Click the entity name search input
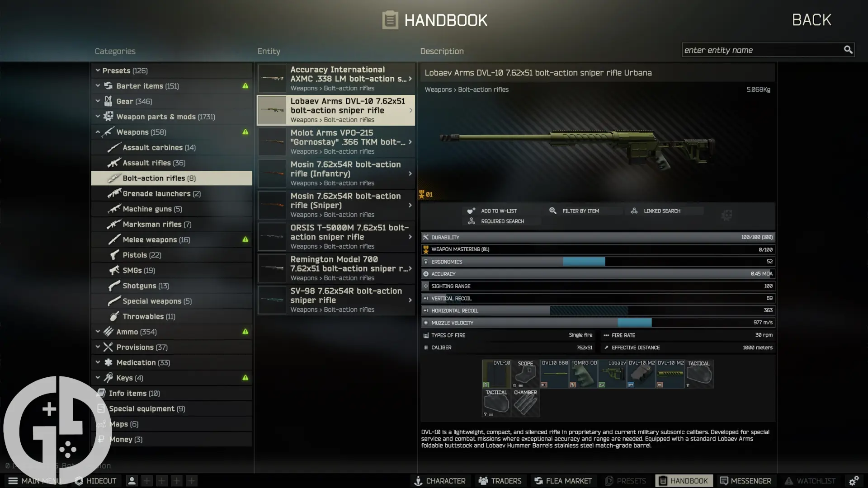 click(x=763, y=49)
